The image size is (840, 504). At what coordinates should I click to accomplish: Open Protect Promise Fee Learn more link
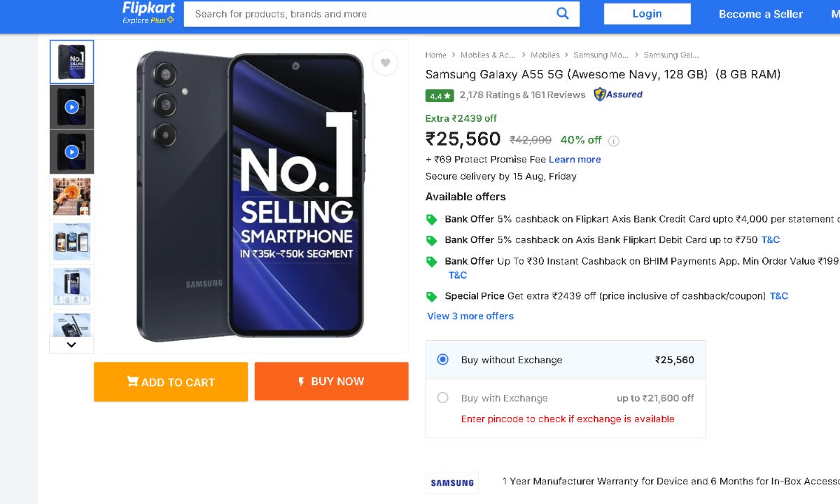pos(575,160)
